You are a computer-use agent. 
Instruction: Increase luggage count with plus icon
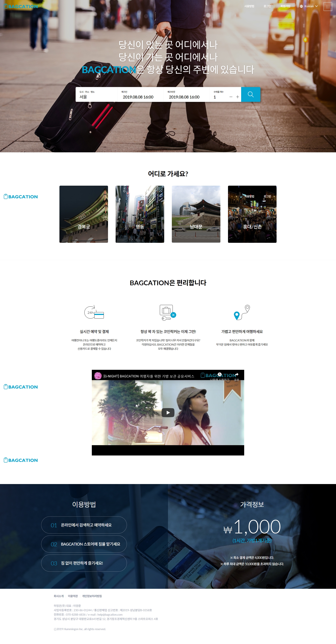point(238,97)
